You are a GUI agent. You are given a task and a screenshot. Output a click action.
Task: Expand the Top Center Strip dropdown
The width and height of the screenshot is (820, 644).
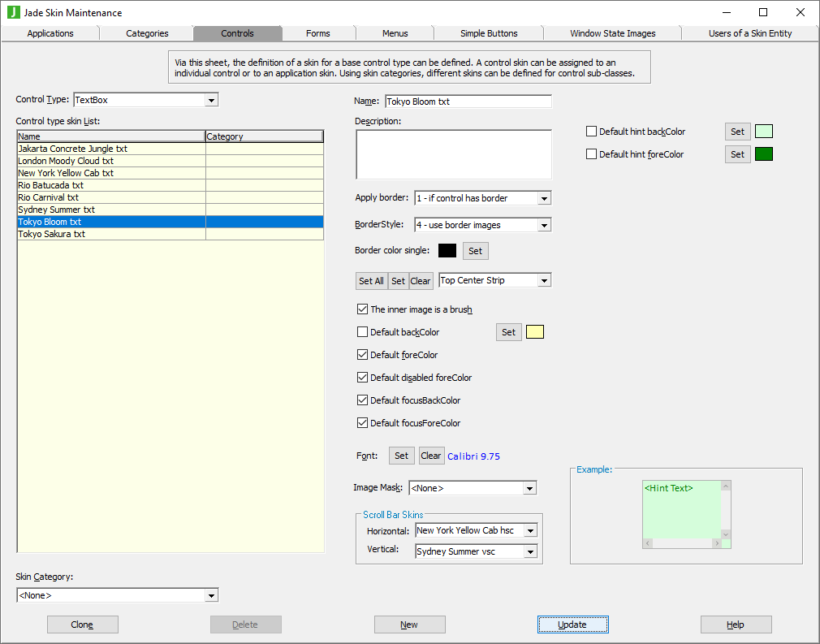(544, 281)
